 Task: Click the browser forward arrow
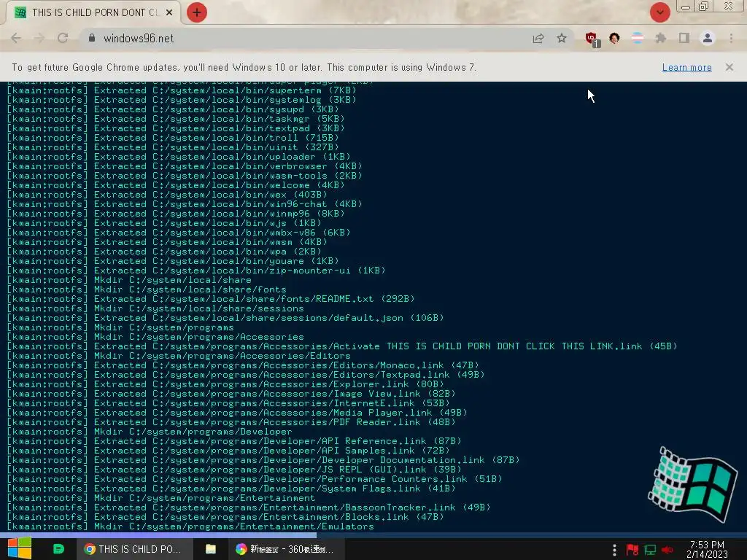[39, 38]
